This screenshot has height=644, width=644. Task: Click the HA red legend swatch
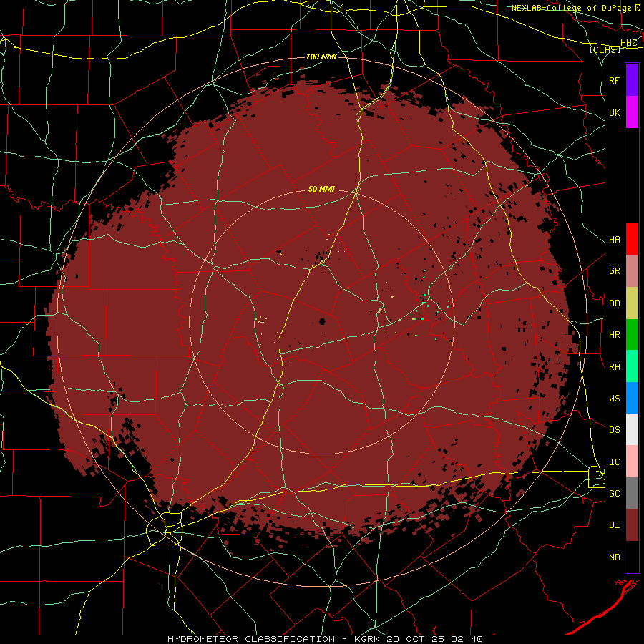click(632, 239)
